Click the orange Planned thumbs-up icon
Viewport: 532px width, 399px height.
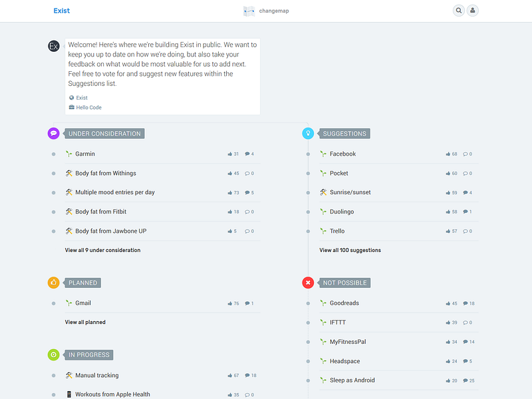pyautogui.click(x=54, y=283)
